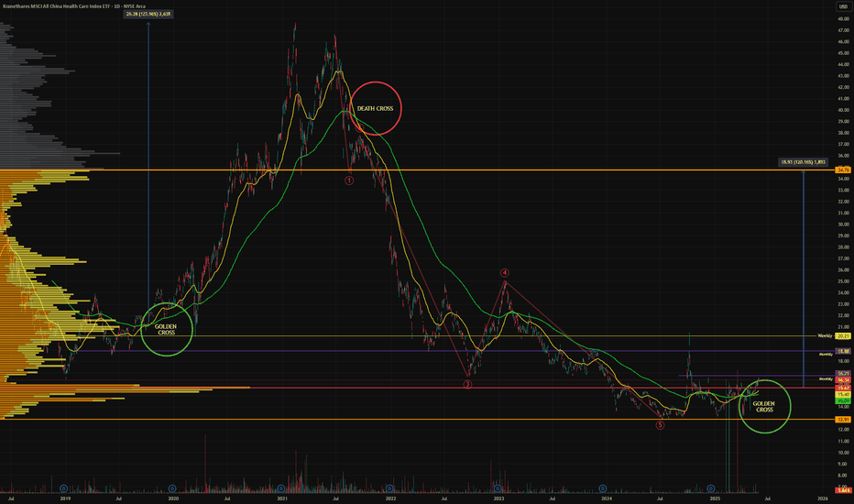Select the circled wave 3 label
Viewport: 854px width, 504px height.
click(467, 384)
